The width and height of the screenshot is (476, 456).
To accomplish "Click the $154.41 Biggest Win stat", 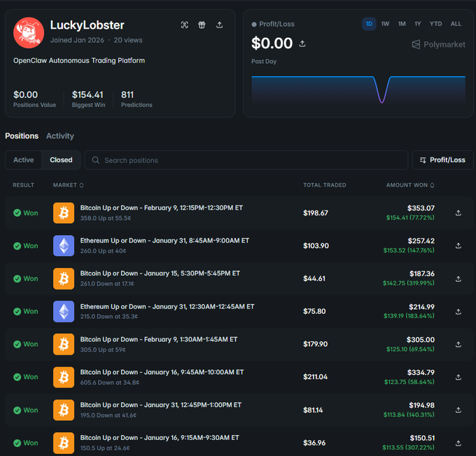I will click(x=88, y=99).
